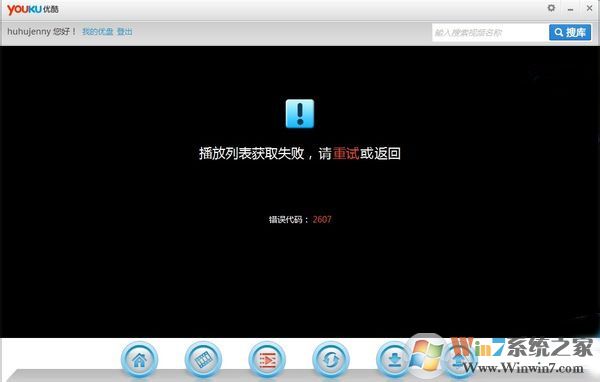Image resolution: width=600 pixels, height=382 pixels.
Task: Open the Home button in bottom dock
Action: pos(139,359)
